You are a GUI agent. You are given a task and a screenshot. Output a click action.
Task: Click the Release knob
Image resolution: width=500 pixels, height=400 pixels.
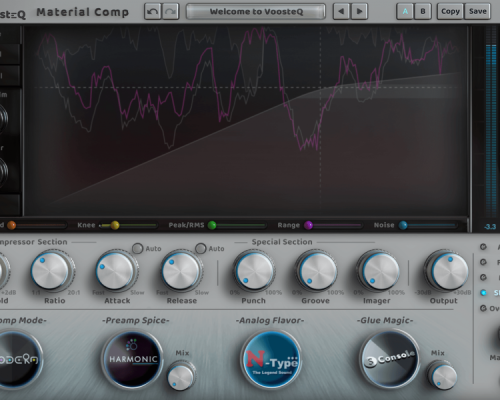pyautogui.click(x=181, y=270)
